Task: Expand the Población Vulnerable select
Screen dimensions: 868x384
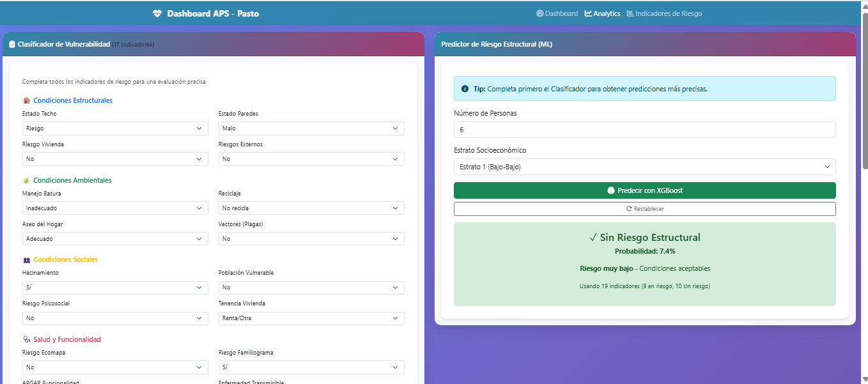Action: (x=311, y=288)
